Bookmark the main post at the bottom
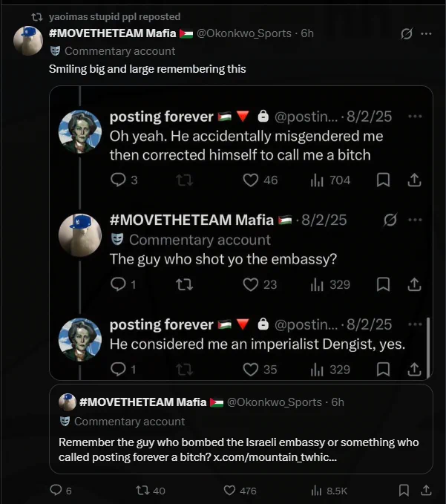446x504 pixels. click(404, 490)
